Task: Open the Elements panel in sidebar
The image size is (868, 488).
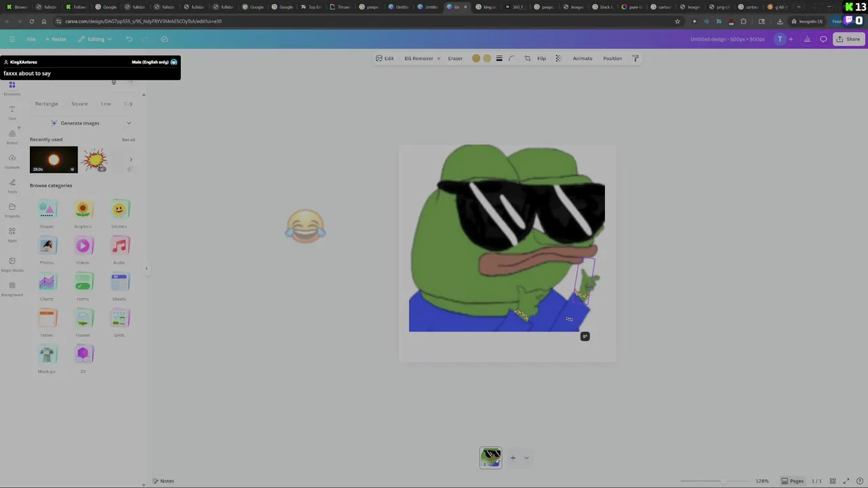Action: click(x=12, y=88)
